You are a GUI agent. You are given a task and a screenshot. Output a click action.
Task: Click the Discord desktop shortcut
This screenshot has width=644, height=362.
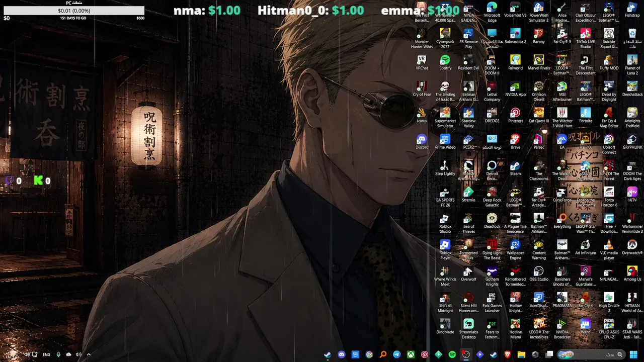coord(422,142)
